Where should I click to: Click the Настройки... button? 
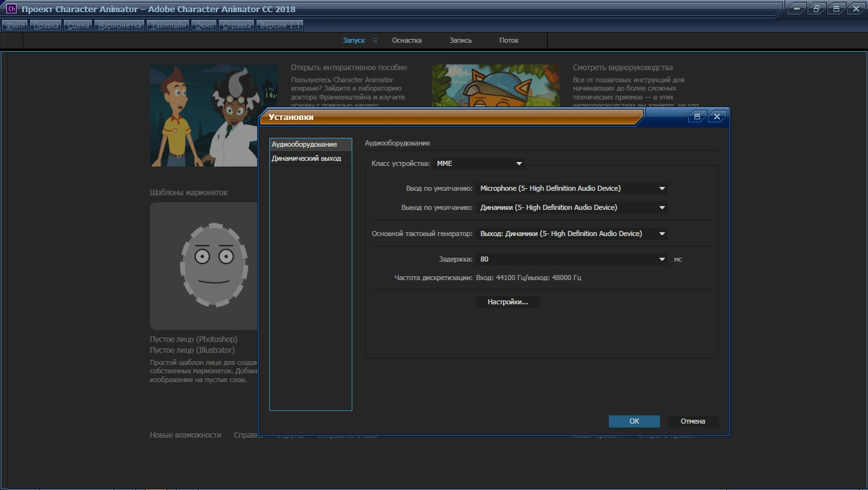click(508, 302)
